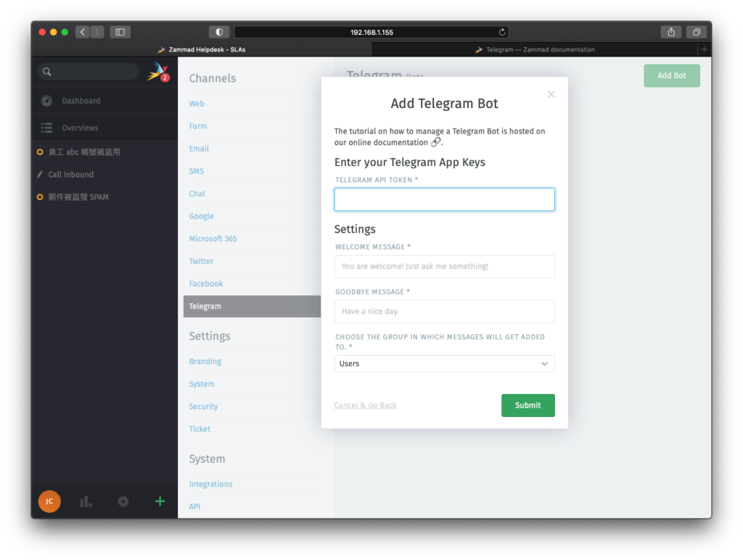
Task: Toggle the Safari sidebar
Action: pyautogui.click(x=120, y=32)
